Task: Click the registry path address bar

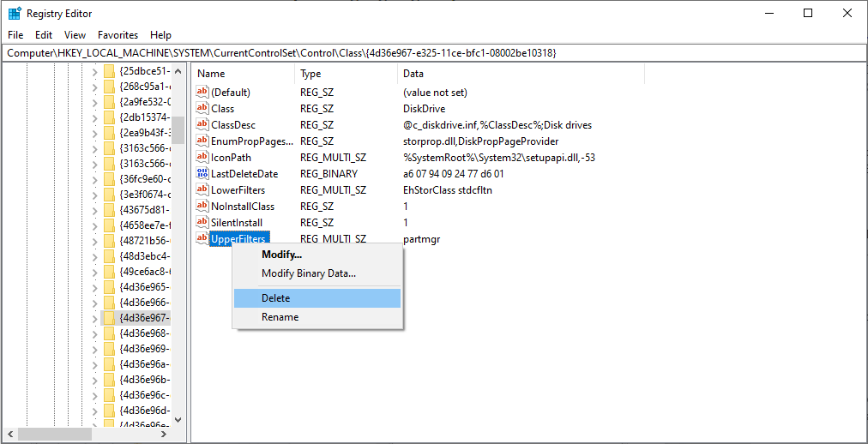Action: pos(434,53)
